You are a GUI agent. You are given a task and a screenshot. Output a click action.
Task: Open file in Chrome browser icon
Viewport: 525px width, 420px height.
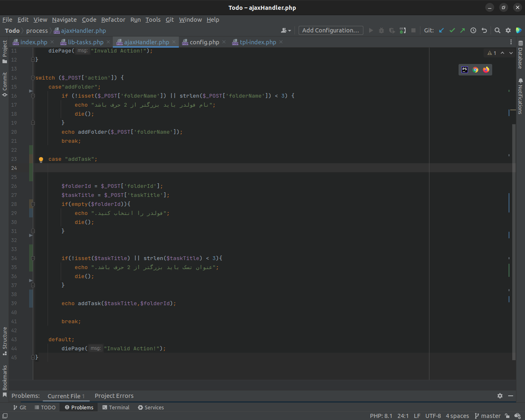click(x=475, y=70)
